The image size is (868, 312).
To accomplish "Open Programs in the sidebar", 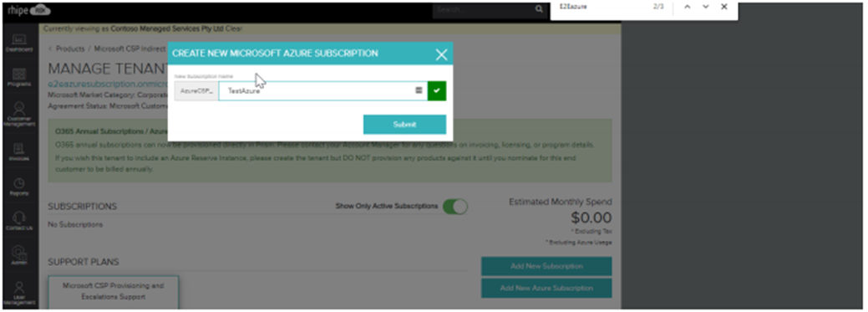I will pyautogui.click(x=19, y=78).
